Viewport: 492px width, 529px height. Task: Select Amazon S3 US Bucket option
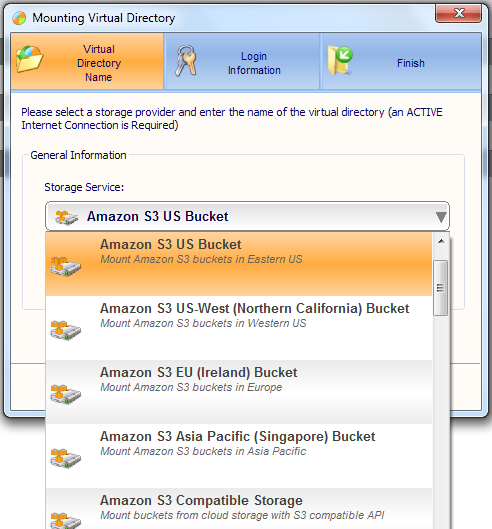pyautogui.click(x=239, y=264)
